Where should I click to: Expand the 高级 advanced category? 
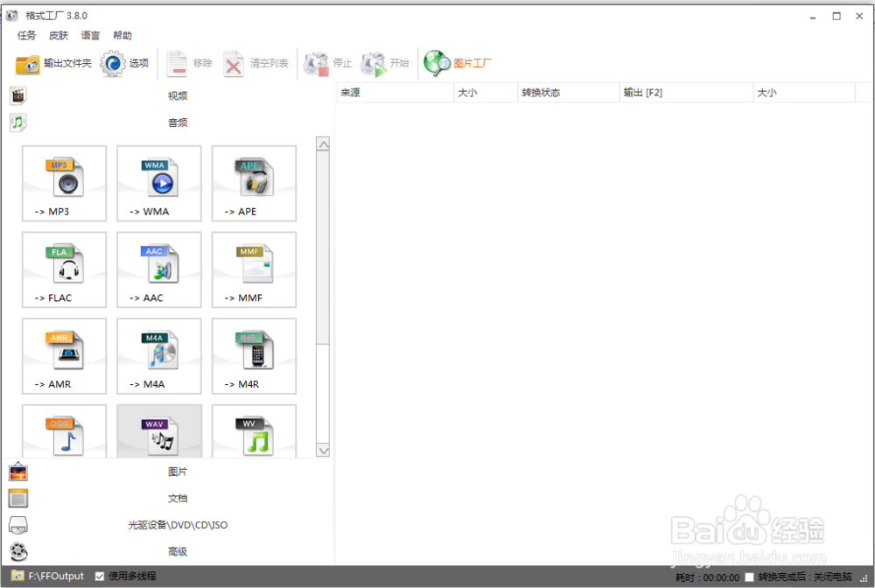tap(178, 551)
